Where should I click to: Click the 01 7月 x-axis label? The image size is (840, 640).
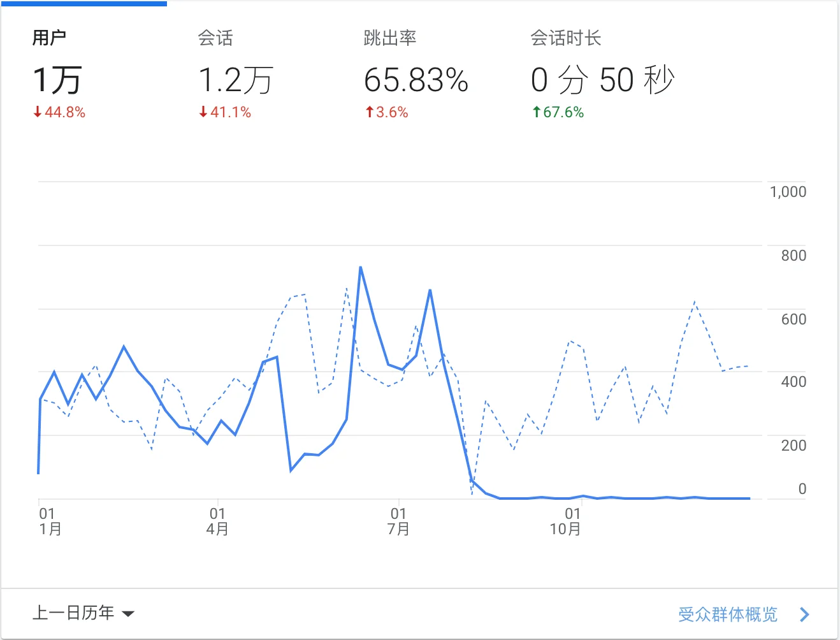(x=398, y=521)
